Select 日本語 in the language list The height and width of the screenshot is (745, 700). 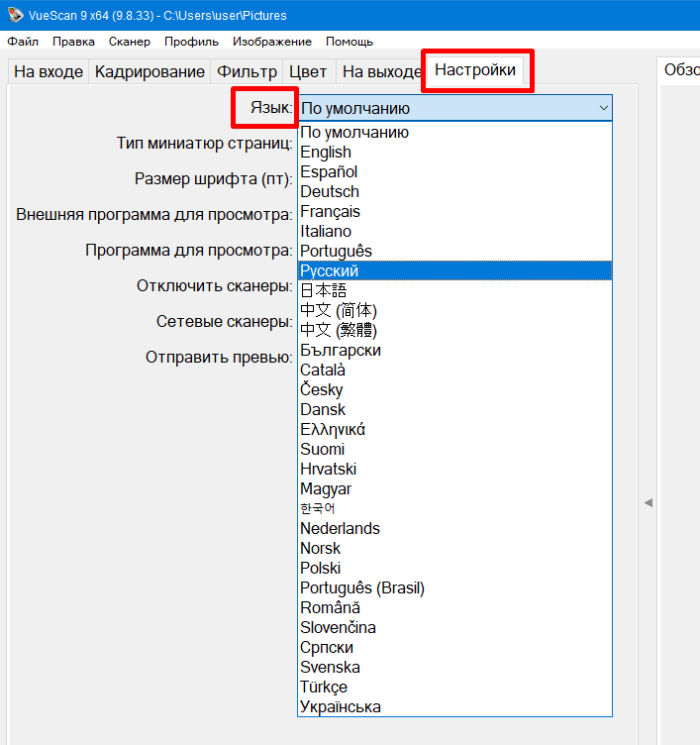(x=454, y=291)
